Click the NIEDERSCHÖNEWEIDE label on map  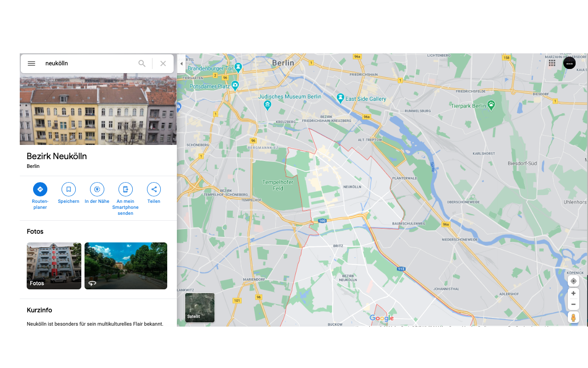[x=460, y=240]
